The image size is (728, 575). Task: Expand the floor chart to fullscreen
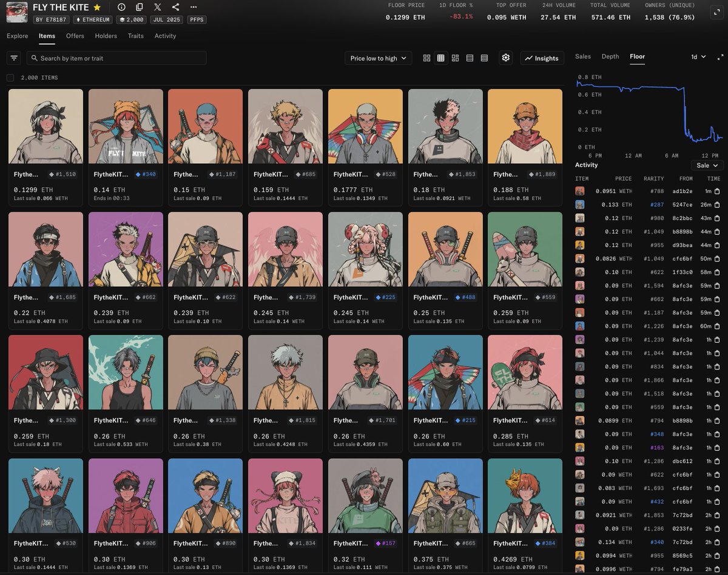pos(720,57)
